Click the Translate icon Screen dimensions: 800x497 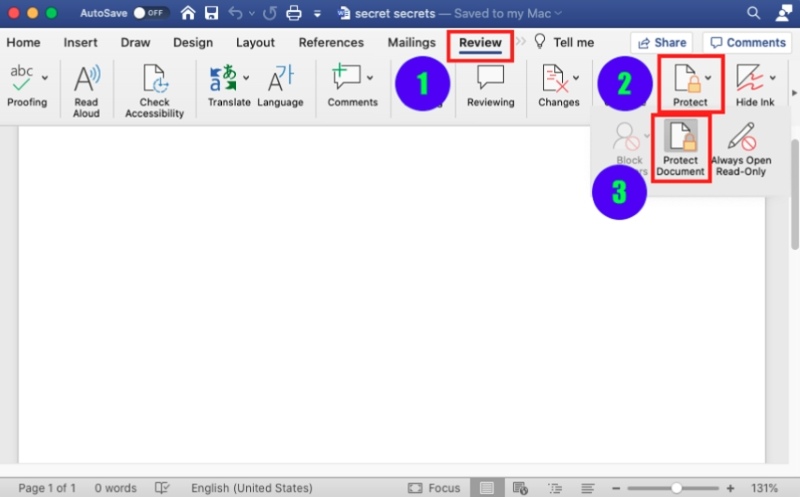[x=223, y=78]
